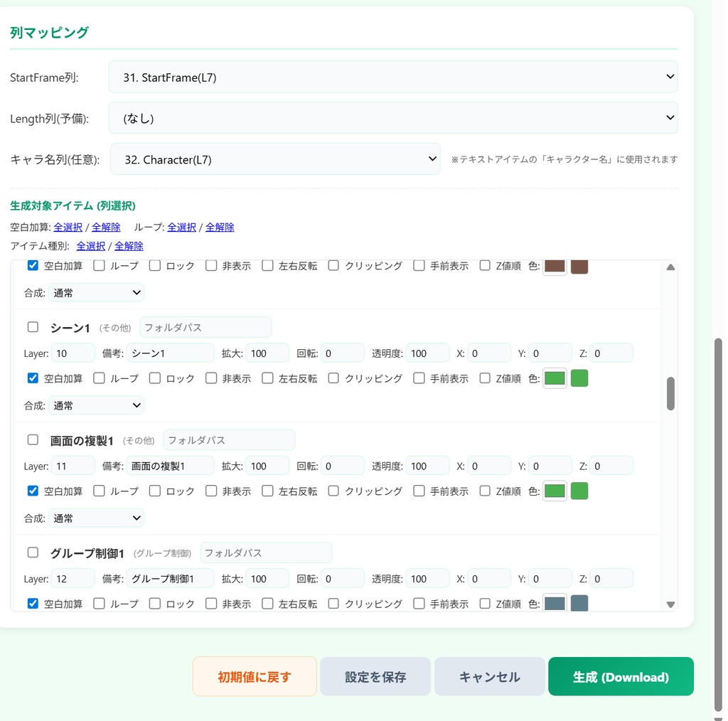This screenshot has width=728, height=721.
Task: Click the フォルダパス field for シーン1
Action: tap(205, 326)
